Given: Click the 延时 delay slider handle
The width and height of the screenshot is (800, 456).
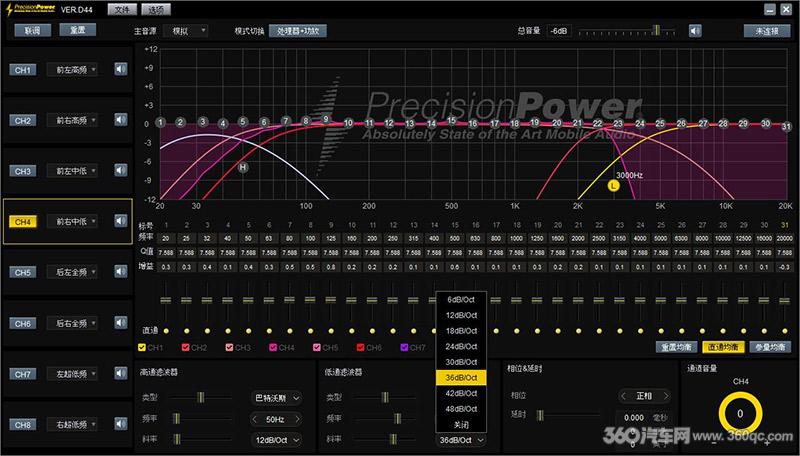Looking at the screenshot, I should pyautogui.click(x=540, y=416).
